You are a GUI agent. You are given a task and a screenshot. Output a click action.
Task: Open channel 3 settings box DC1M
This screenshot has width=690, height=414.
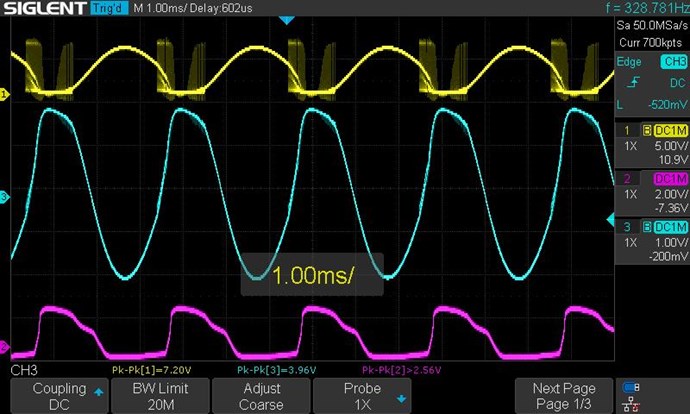tap(671, 227)
